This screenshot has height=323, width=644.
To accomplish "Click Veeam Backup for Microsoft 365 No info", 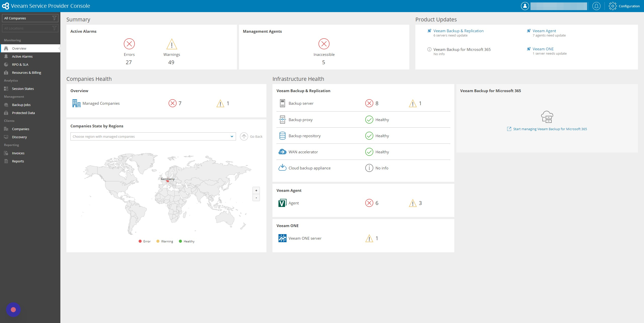I will (439, 54).
